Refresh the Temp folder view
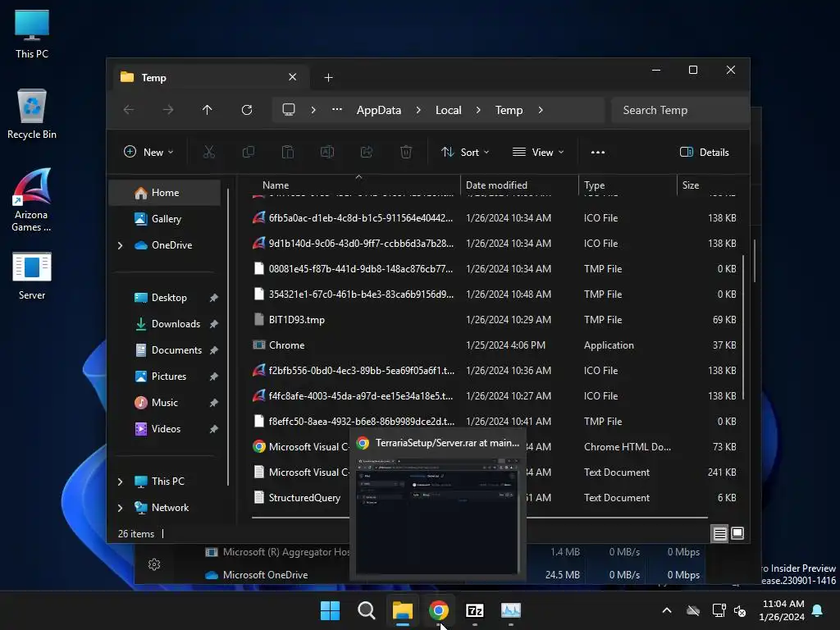The height and width of the screenshot is (630, 840). click(247, 110)
